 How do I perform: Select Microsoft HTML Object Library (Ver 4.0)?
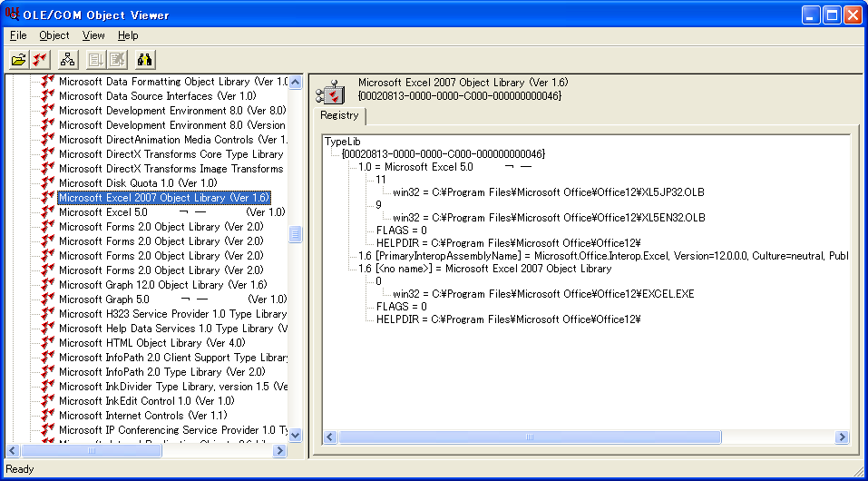[152, 342]
